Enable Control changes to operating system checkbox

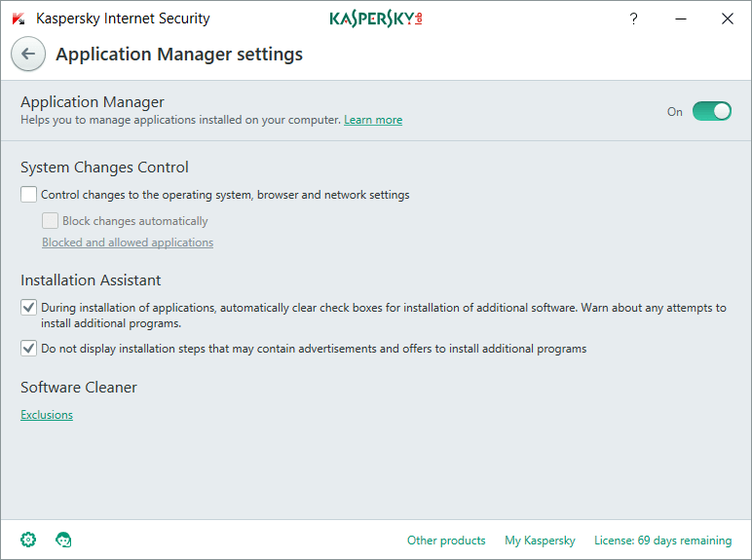pos(29,195)
